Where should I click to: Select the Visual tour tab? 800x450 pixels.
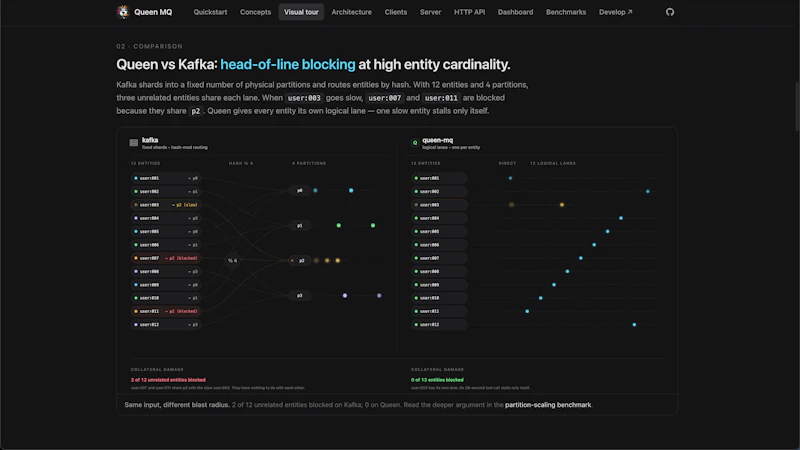click(x=301, y=12)
